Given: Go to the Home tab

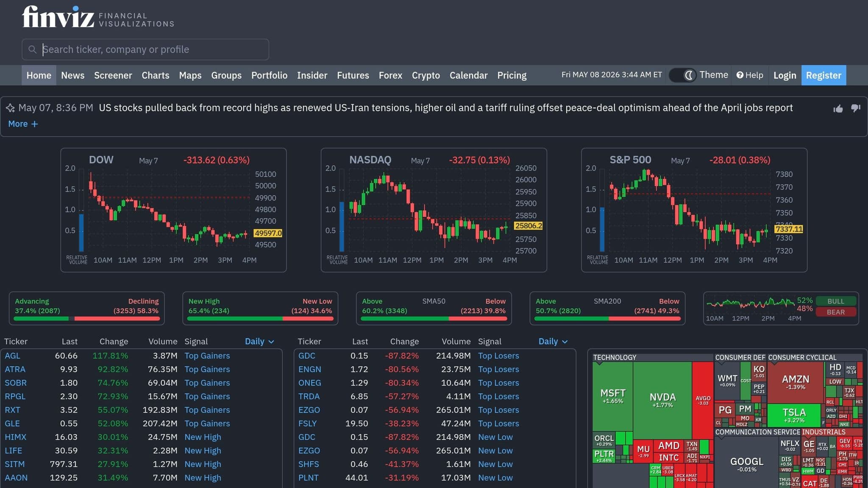Looking at the screenshot, I should pyautogui.click(x=39, y=75).
